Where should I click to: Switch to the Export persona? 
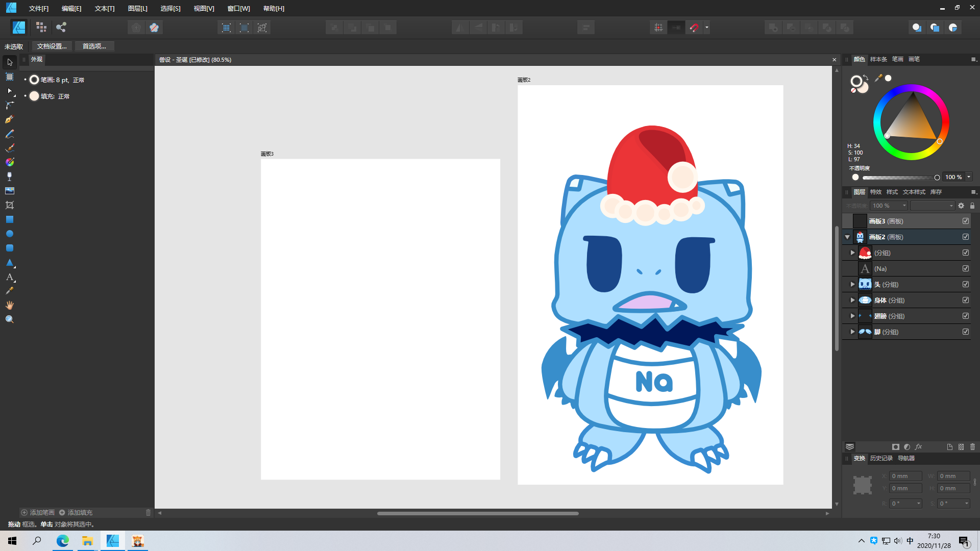(61, 28)
